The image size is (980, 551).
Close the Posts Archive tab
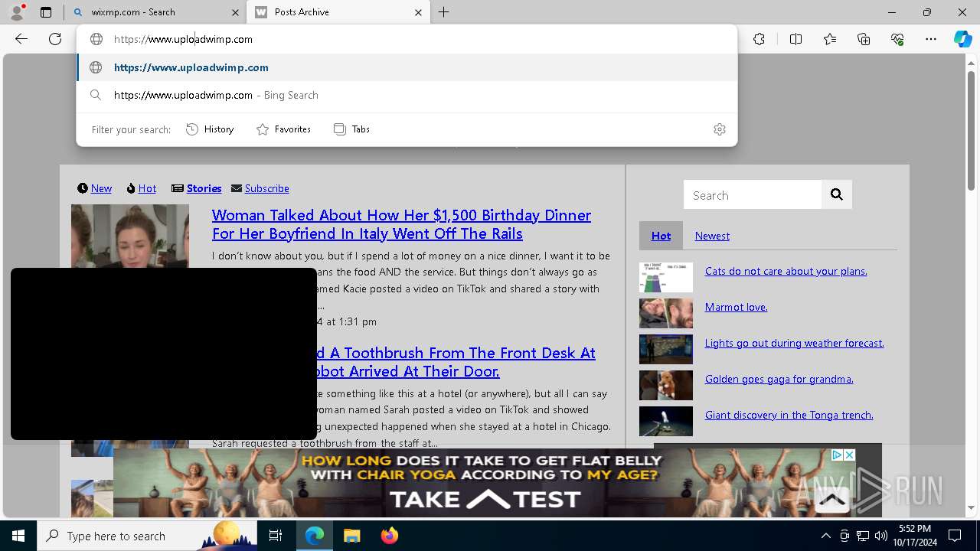(x=418, y=12)
